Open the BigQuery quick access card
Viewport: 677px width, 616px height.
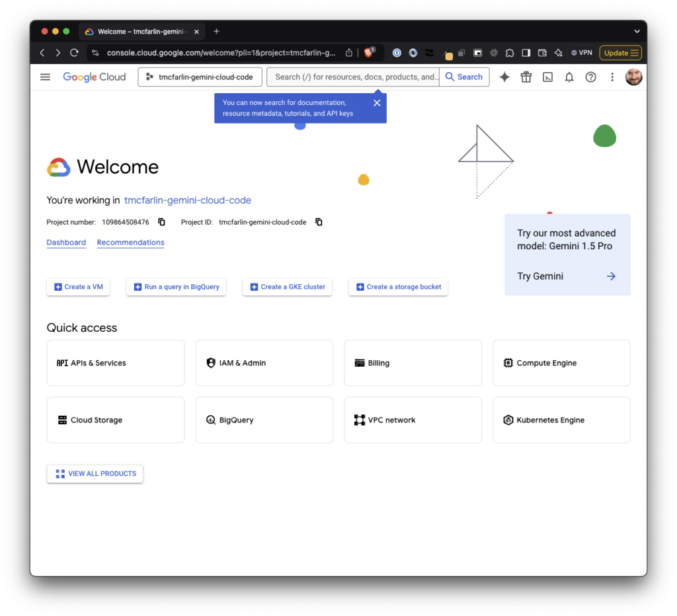pyautogui.click(x=264, y=420)
